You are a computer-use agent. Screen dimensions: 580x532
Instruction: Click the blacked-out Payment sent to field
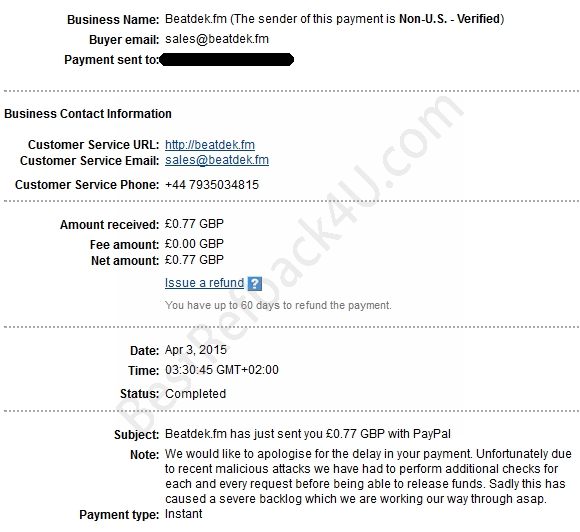[227, 60]
